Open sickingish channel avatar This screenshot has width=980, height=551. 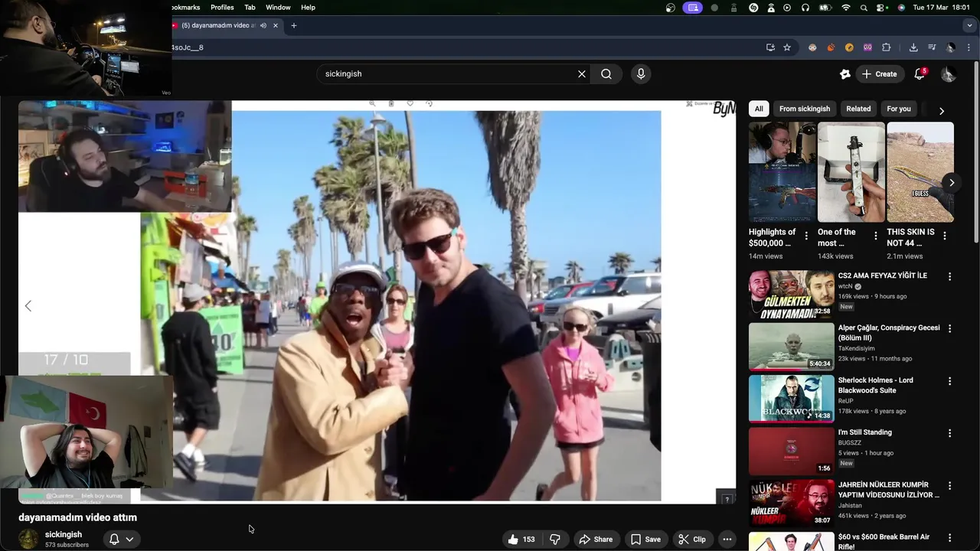click(29, 539)
